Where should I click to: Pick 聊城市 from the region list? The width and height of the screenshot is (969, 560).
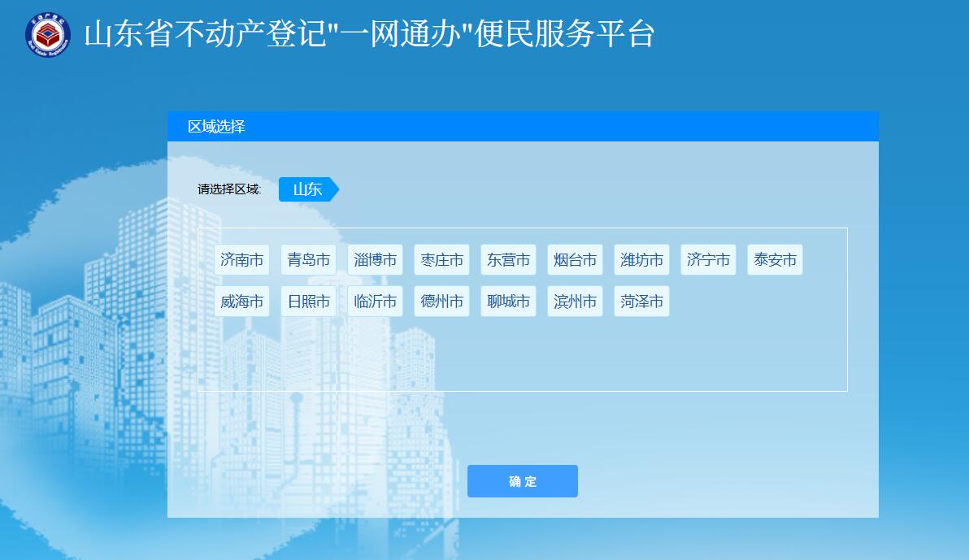coord(509,302)
